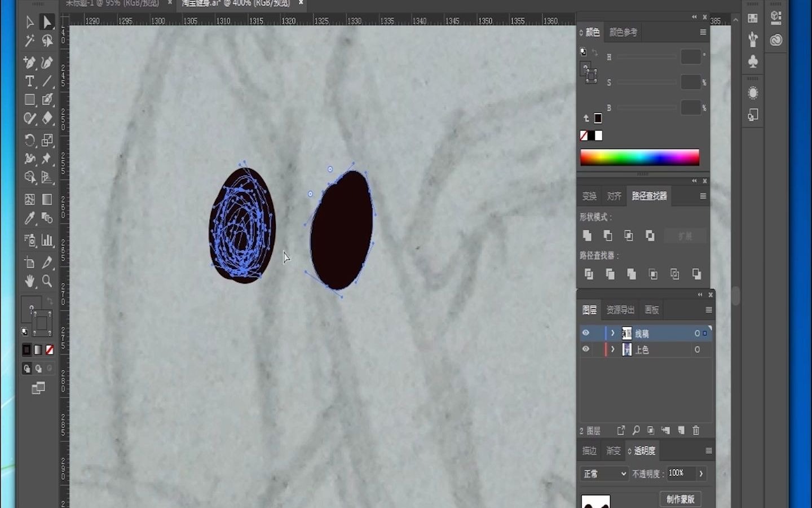Screen dimensions: 812x508
Task: Select the Eraser tool
Action: click(x=47, y=119)
